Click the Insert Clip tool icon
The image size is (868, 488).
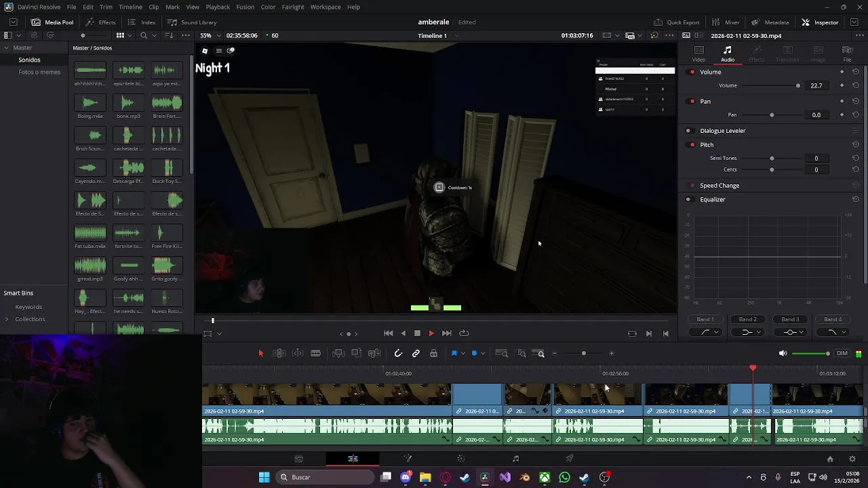click(338, 353)
